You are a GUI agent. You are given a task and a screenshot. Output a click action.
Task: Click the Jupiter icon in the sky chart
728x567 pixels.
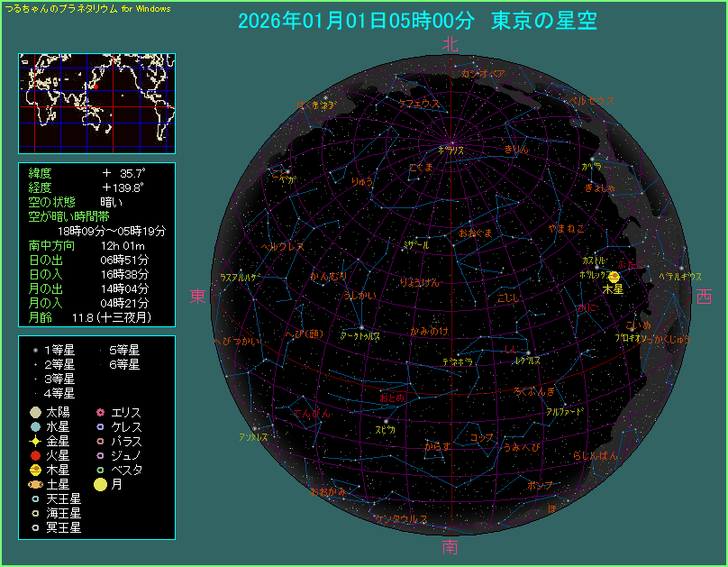coord(614,277)
